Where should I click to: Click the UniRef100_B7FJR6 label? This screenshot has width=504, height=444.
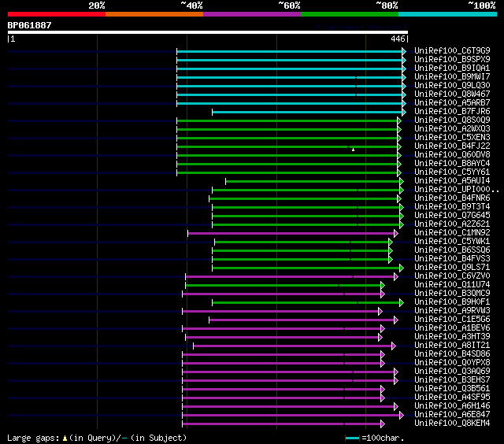tap(452, 112)
